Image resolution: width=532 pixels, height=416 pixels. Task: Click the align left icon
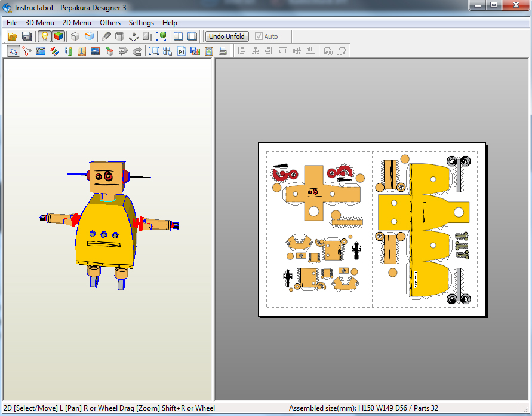[x=242, y=51]
